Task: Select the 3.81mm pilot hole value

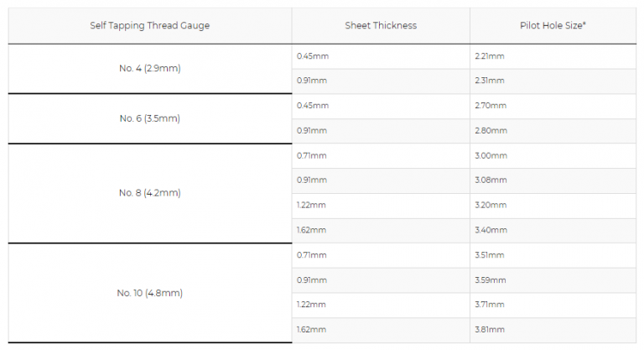Action: [x=490, y=330]
